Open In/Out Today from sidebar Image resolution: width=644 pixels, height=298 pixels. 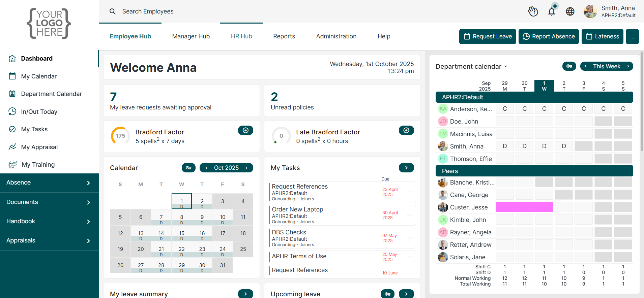point(39,112)
